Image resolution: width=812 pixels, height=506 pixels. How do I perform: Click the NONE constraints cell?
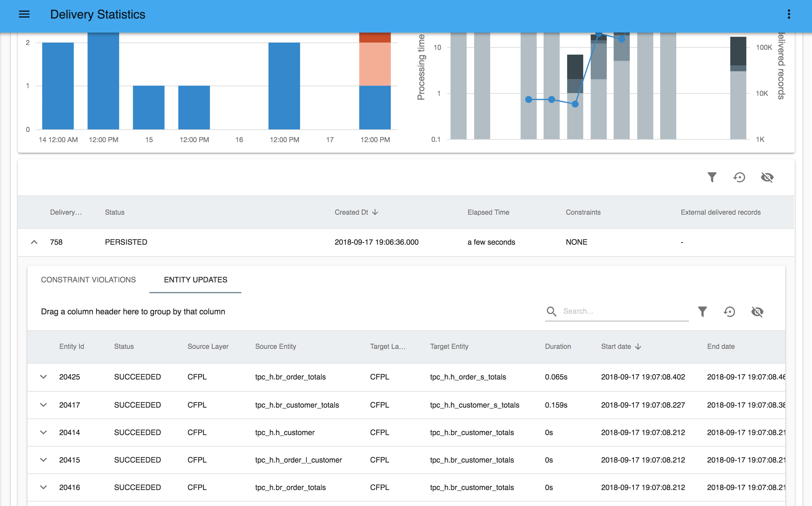(576, 242)
